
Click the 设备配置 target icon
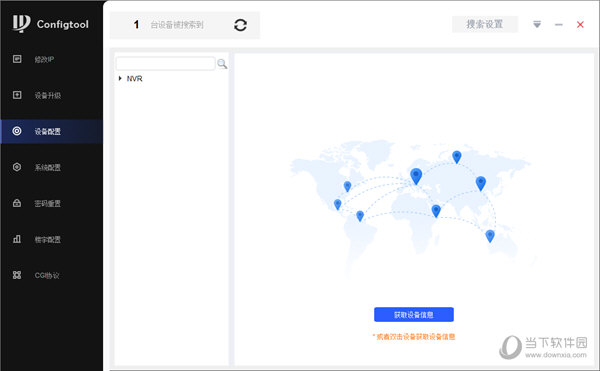(17, 131)
